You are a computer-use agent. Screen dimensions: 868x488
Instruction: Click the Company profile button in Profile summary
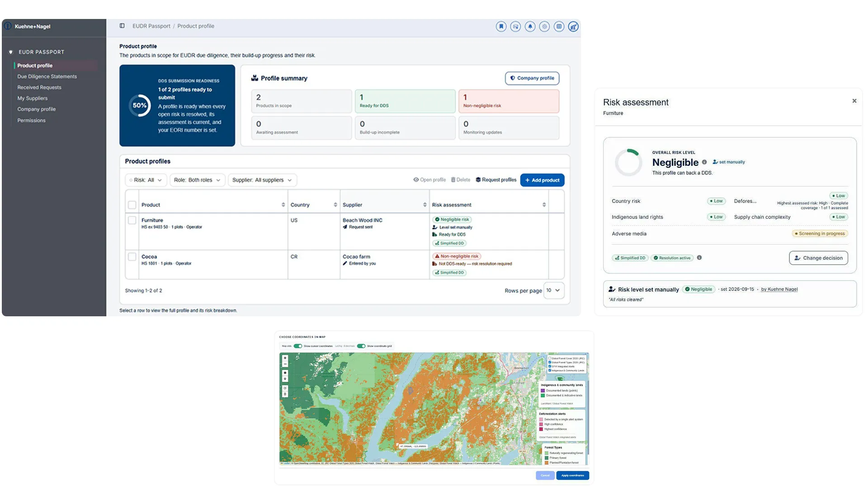(532, 78)
